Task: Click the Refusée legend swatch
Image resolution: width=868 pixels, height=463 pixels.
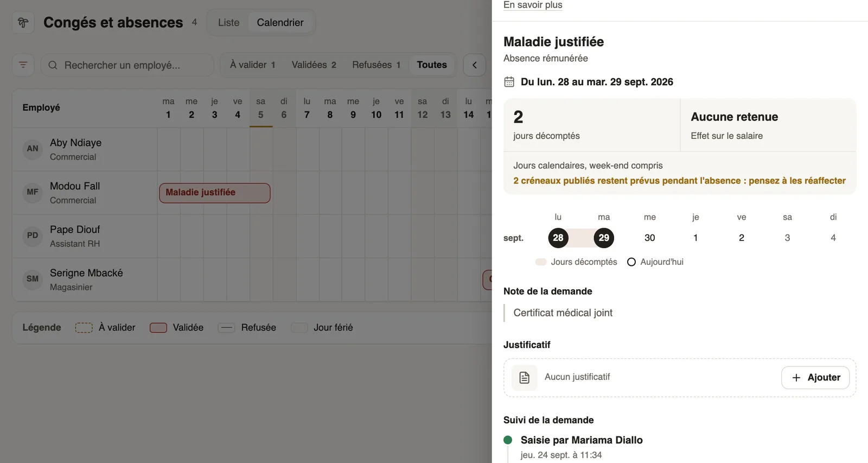Action: [226, 328]
